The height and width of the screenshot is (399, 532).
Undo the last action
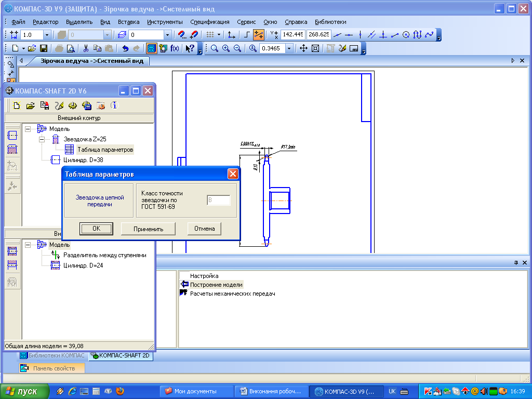coord(125,48)
